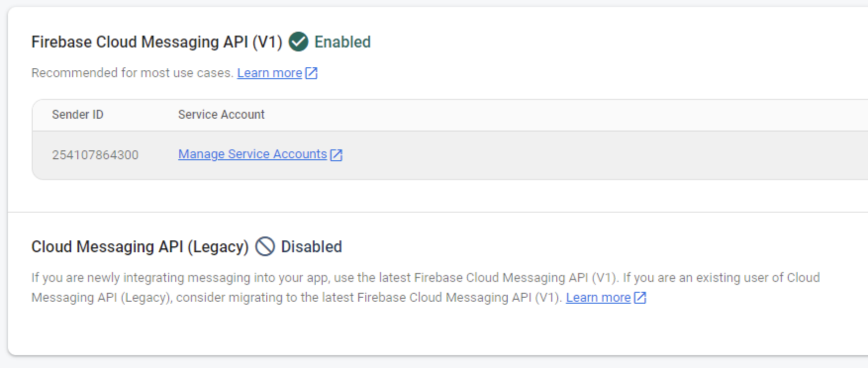868x368 pixels.
Task: Click 'Recommended for most use cases' text
Action: pyautogui.click(x=132, y=73)
